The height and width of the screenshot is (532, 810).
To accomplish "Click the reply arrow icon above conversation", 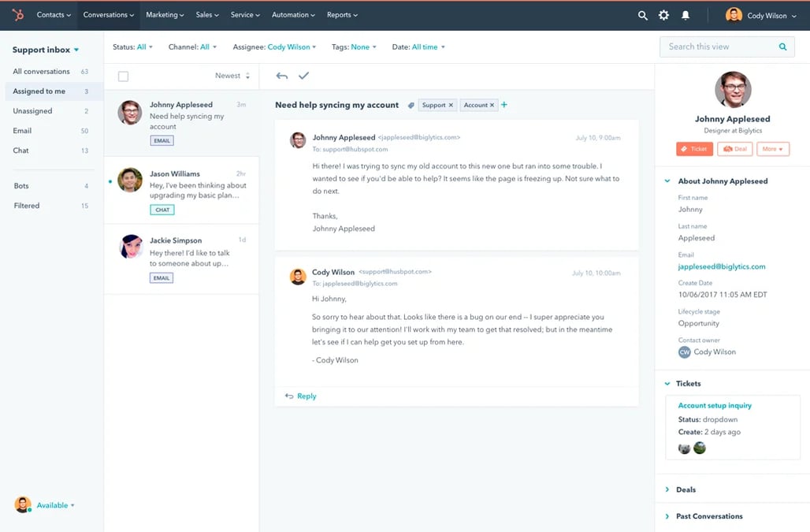I will [x=281, y=76].
